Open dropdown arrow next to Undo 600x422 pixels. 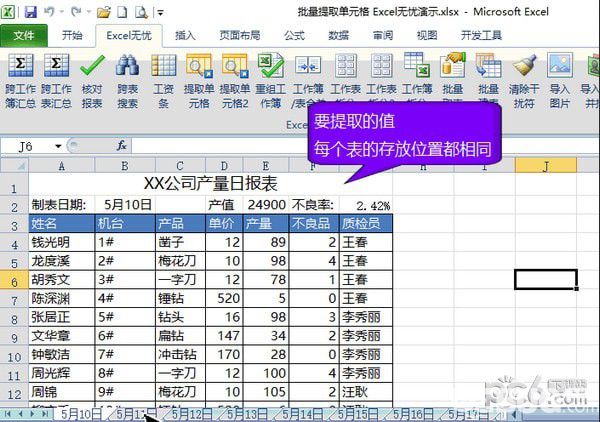62,12
